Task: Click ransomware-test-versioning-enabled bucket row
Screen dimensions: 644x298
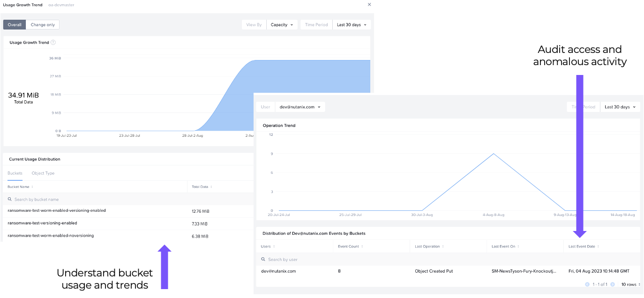Action: [43, 223]
